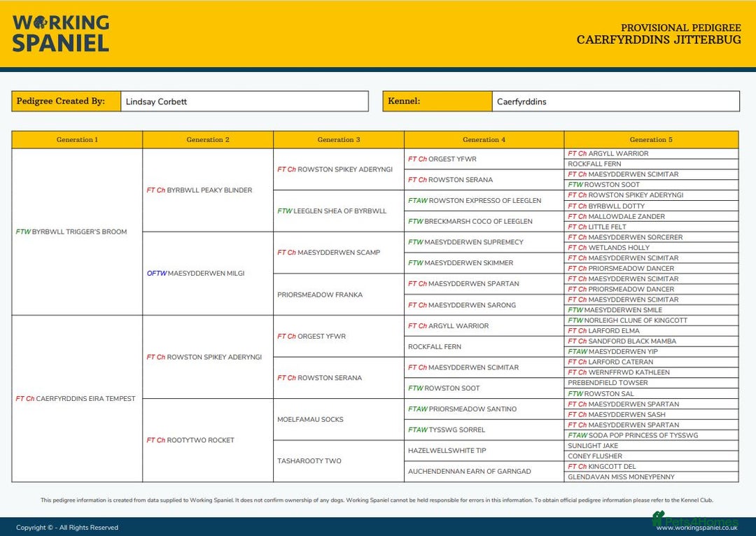Click the Working Spaniel logo
The height and width of the screenshot is (536, 756).
[61, 34]
